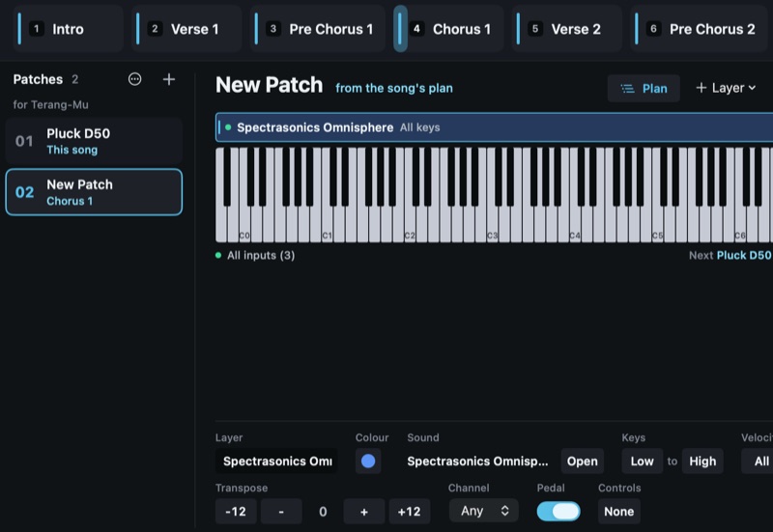
Task: Set the Low key range button
Action: click(x=643, y=462)
